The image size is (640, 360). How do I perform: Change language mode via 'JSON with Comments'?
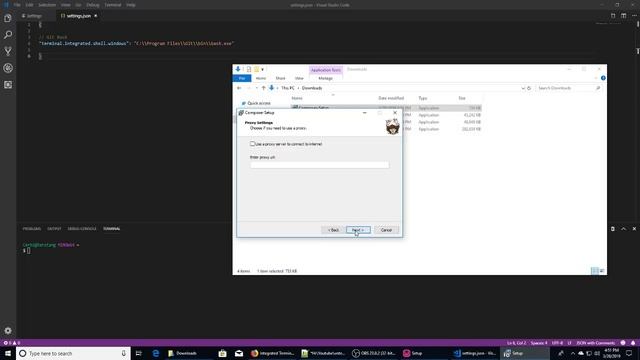point(596,343)
